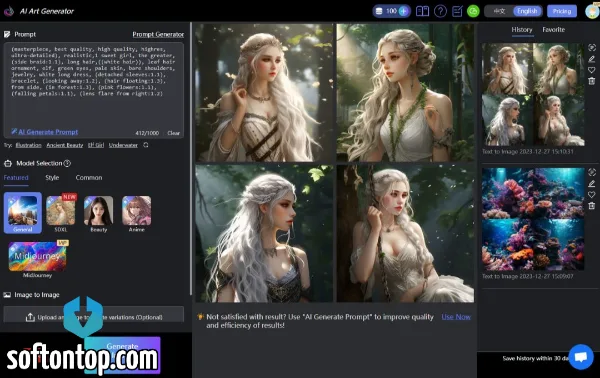
Task: Refresh the Try prompt suggestions
Action: coord(146,145)
